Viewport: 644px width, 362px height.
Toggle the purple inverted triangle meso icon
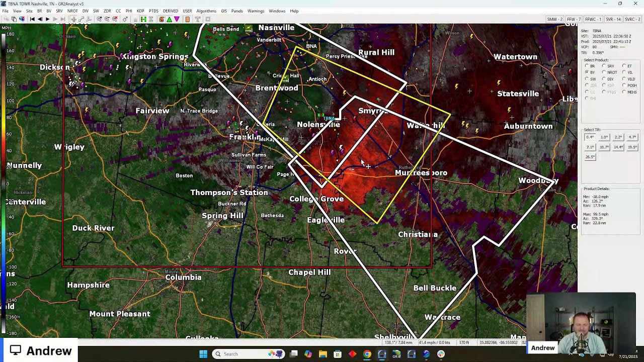point(177,19)
